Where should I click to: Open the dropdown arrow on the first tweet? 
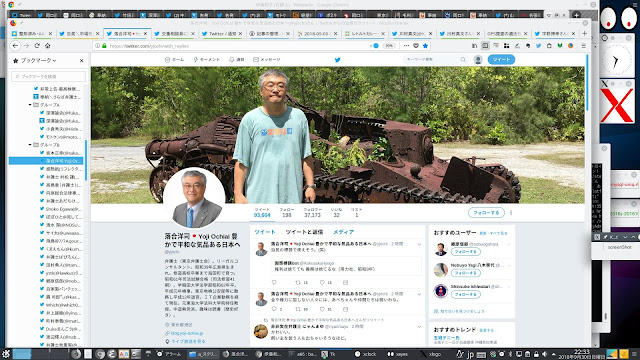[419, 244]
